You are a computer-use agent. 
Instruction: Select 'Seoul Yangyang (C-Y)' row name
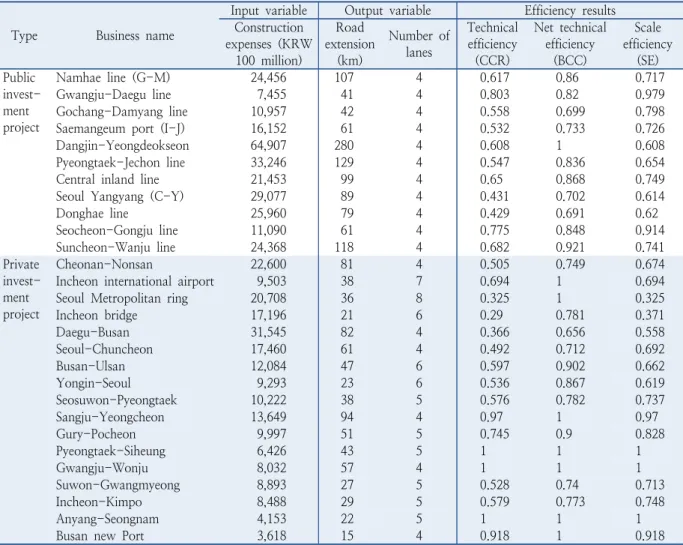pos(119,196)
